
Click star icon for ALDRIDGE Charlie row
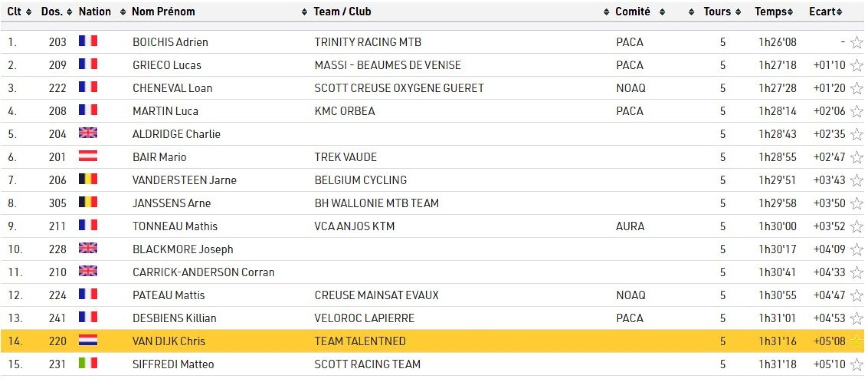(x=856, y=134)
